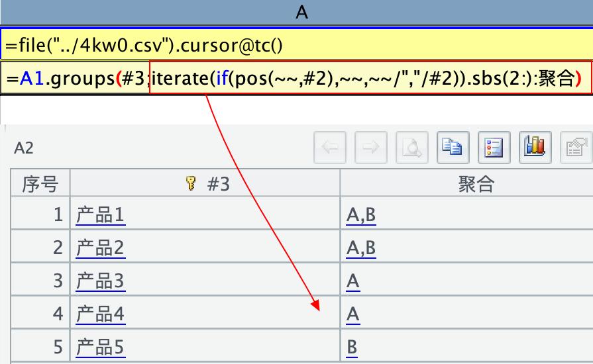Screen dimensions: 593x364
Task: Click the A value in row 3
Action: [x=353, y=281]
